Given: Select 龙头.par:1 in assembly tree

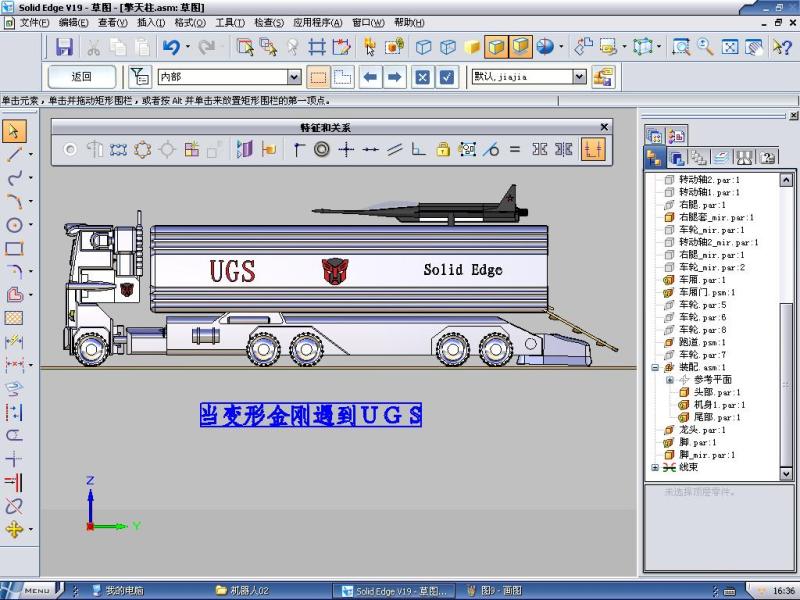Looking at the screenshot, I should pyautogui.click(x=702, y=430).
